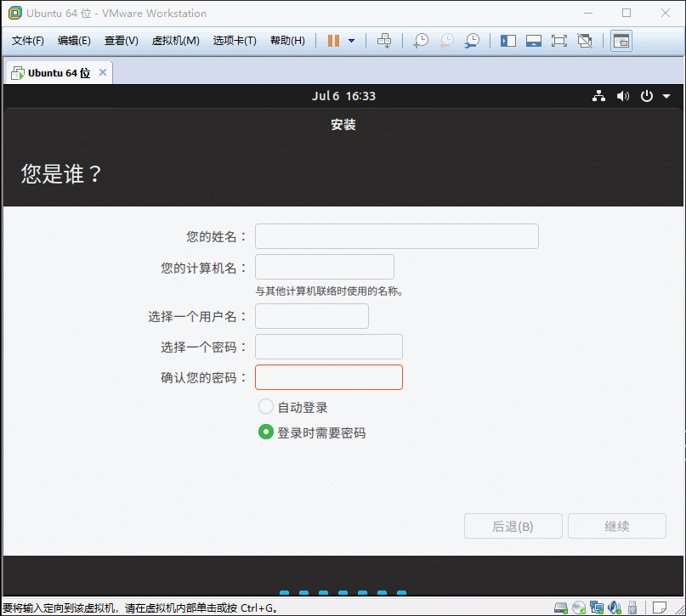Viewport: 686px width, 616px height.
Task: Take a snapshot of the VM
Action: pyautogui.click(x=421, y=41)
